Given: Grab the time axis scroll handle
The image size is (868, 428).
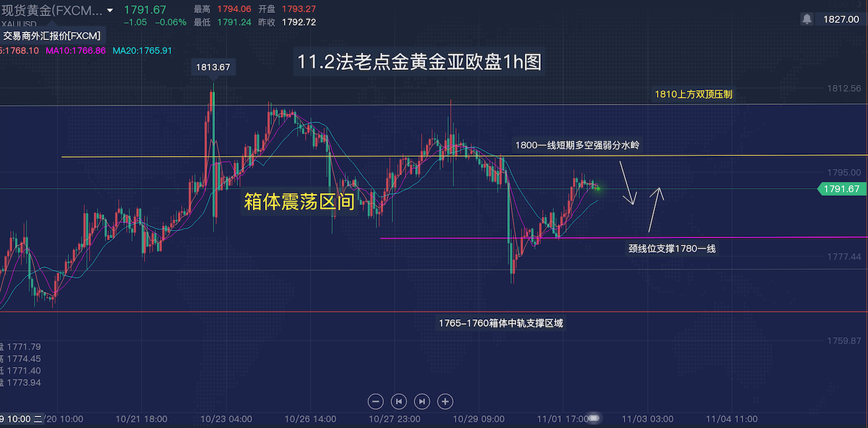Looking at the screenshot, I should click(x=594, y=419).
